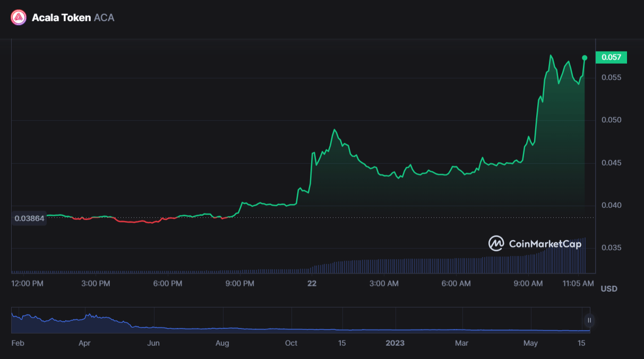644x359 pixels.
Task: Click Jun on the navigator timeline
Action: click(153, 343)
